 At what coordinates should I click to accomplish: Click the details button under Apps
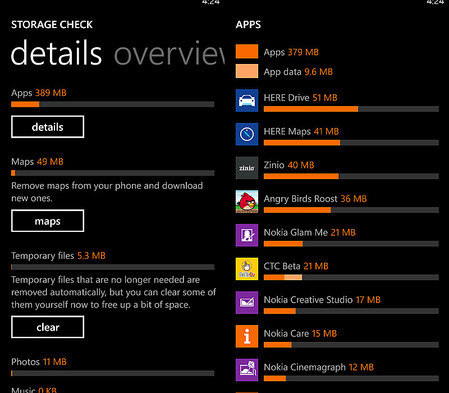coord(47,127)
